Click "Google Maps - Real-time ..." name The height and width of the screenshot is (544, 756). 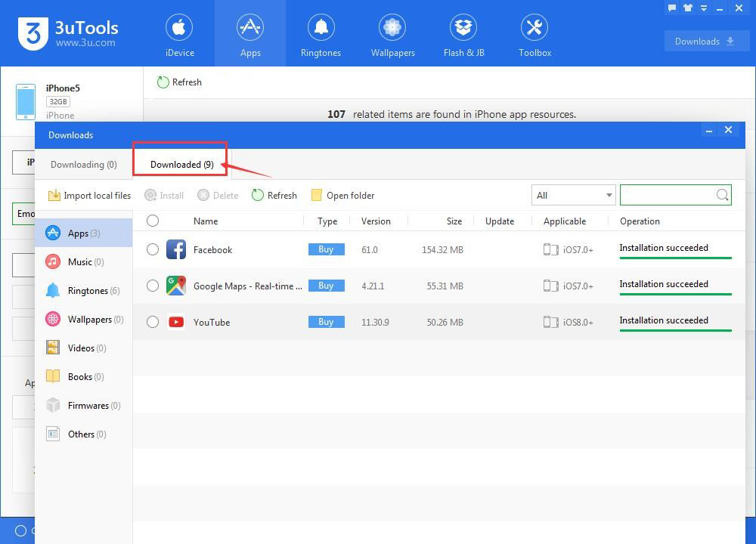248,286
